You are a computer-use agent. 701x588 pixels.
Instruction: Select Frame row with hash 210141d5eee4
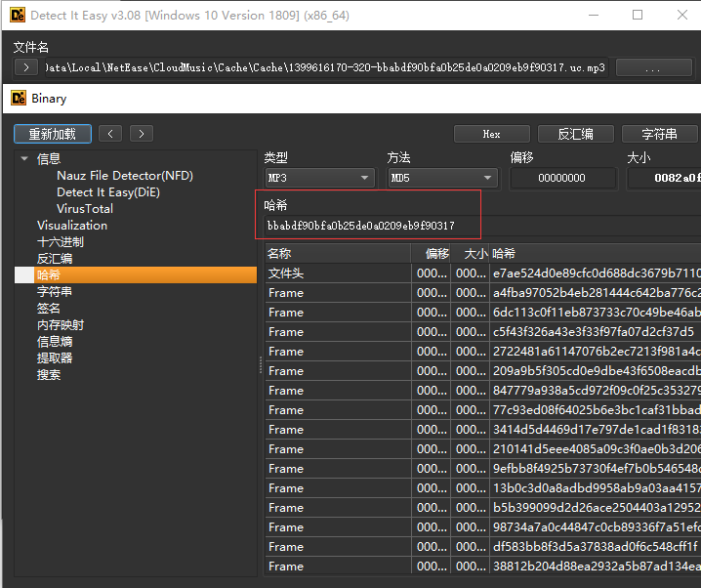tap(483, 449)
